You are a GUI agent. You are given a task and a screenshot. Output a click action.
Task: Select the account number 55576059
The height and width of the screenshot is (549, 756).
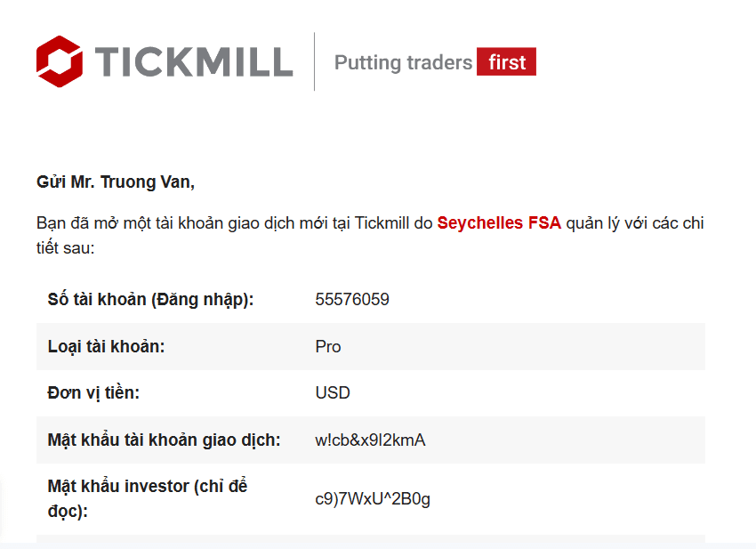pos(352,300)
